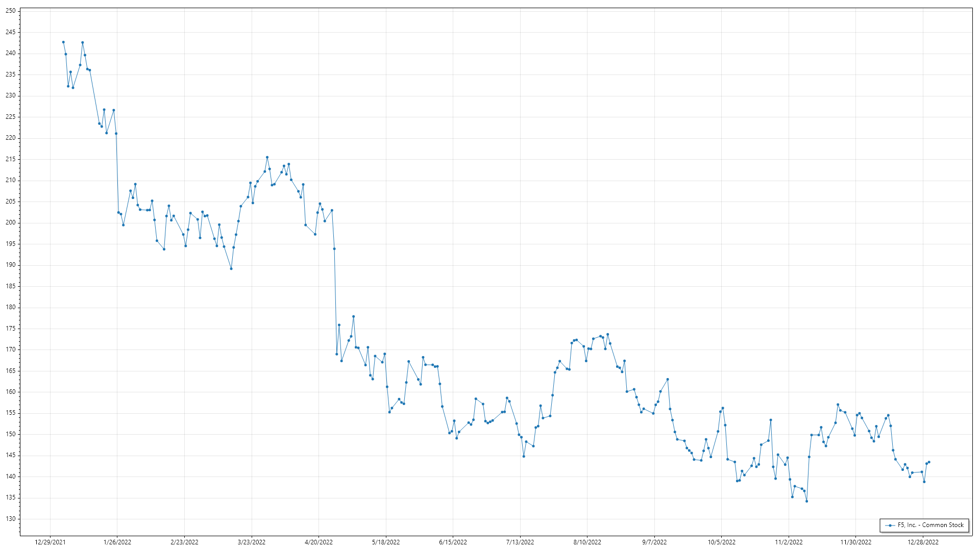Viewport: 980px width, 551px height.
Task: Click the F5, Inc. - Common Stock legend label
Action: tap(930, 525)
